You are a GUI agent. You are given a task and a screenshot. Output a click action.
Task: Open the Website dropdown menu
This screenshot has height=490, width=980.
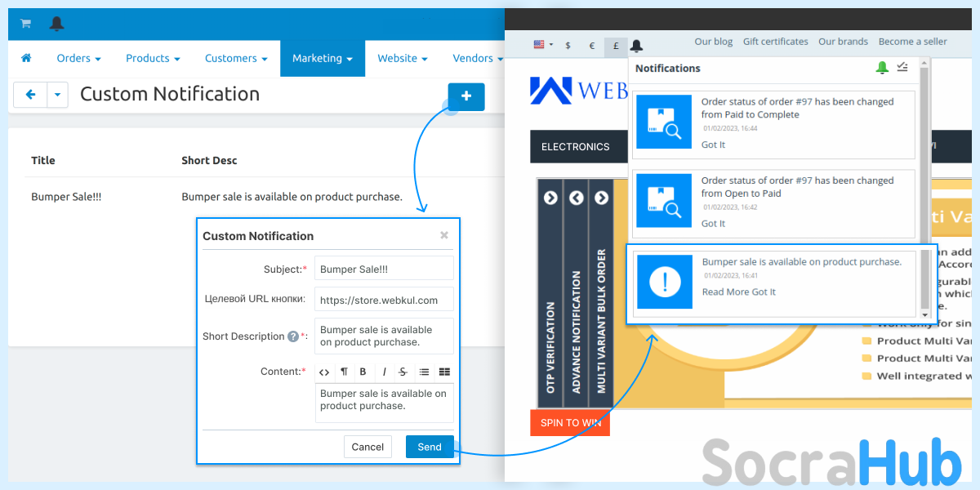click(x=403, y=58)
